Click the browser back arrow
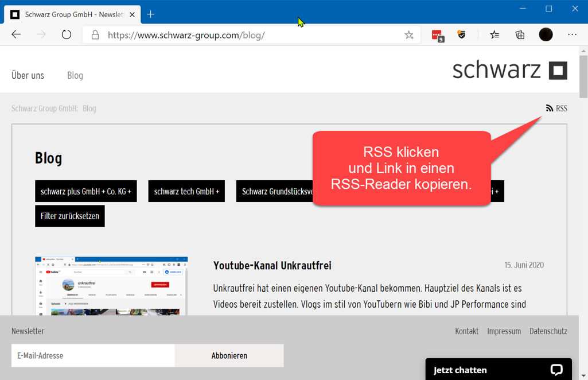This screenshot has height=380, width=588. [x=16, y=35]
